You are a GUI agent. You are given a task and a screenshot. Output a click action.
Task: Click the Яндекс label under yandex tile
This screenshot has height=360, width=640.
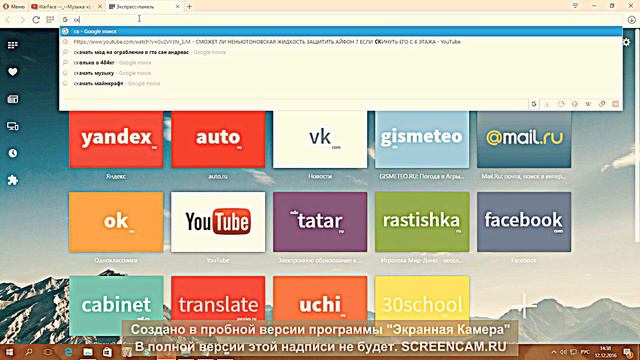coord(116,176)
